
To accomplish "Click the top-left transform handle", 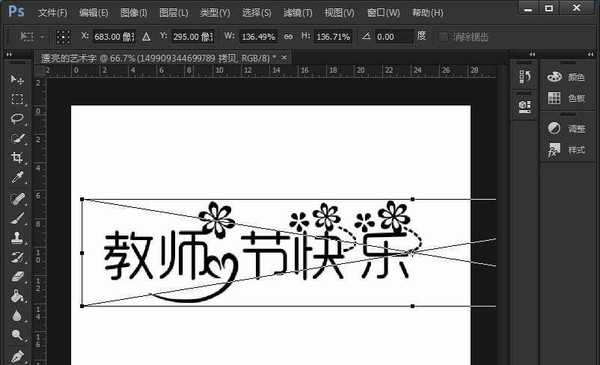I will pos(82,199).
